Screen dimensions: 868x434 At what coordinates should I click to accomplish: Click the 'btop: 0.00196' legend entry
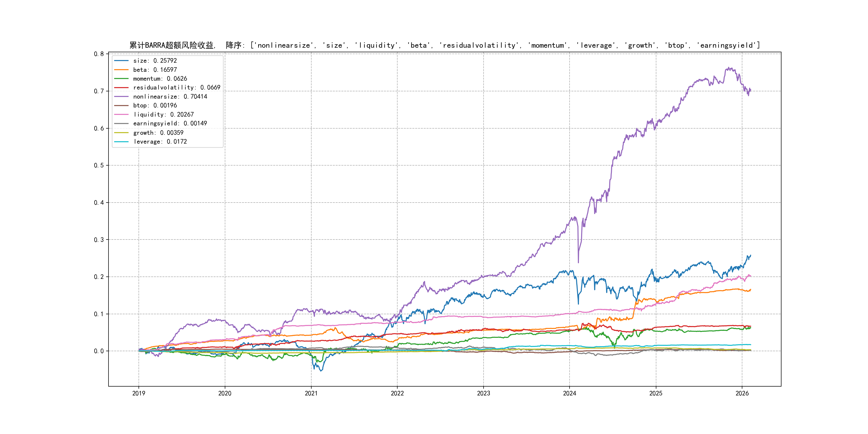tap(155, 106)
